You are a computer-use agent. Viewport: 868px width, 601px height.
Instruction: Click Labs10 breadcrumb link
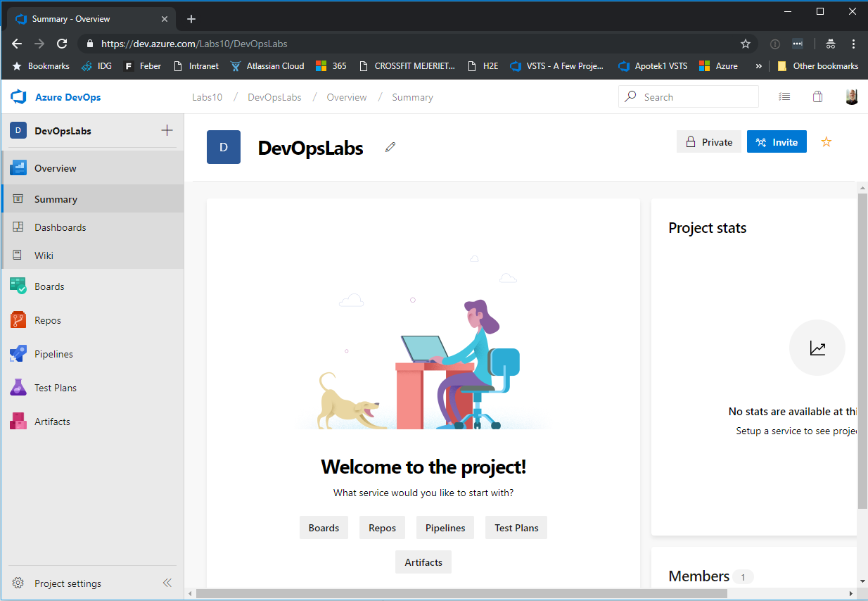[207, 97]
